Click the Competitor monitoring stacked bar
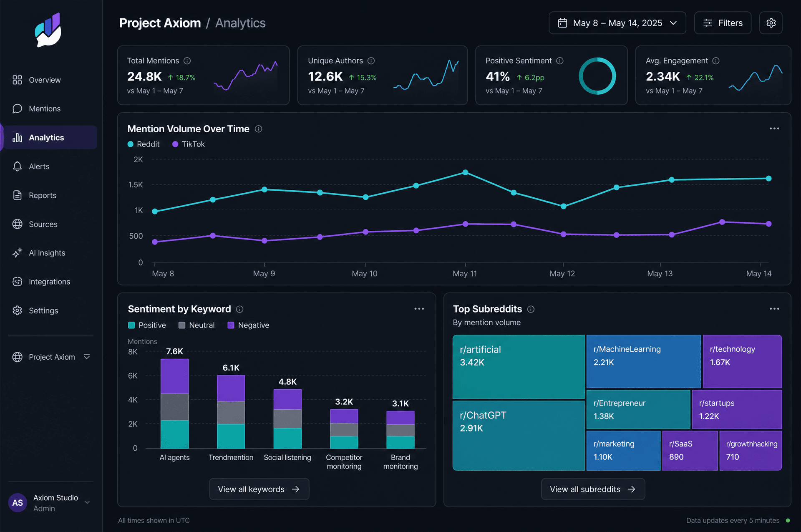Viewport: 801px width, 532px height. coord(344,429)
